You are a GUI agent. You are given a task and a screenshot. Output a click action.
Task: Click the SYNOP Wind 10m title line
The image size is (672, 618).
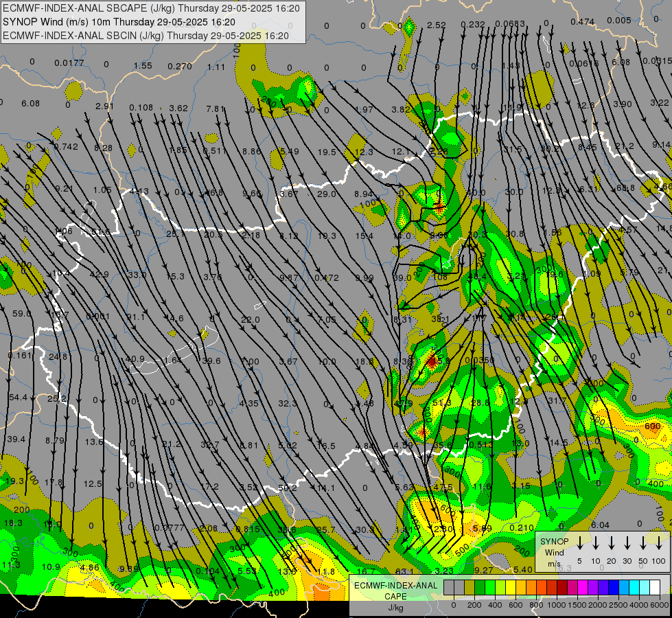[x=119, y=22]
